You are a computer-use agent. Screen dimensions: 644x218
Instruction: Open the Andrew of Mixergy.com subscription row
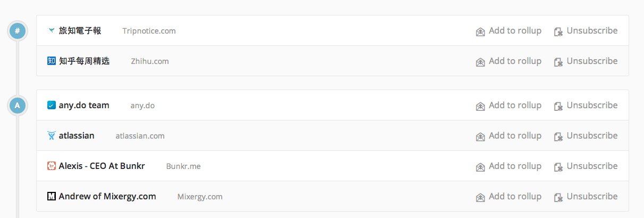pos(332,197)
